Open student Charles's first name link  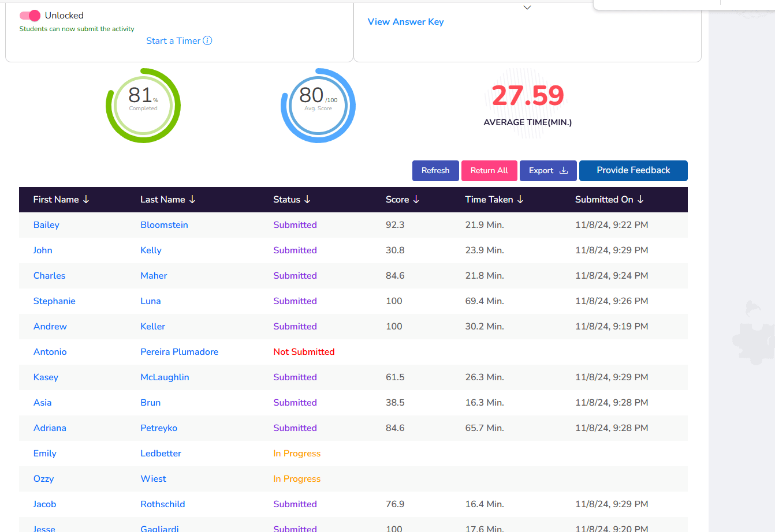click(49, 276)
